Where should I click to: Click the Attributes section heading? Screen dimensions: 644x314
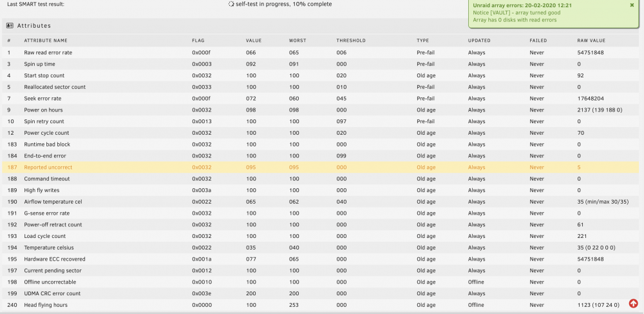[x=34, y=26]
